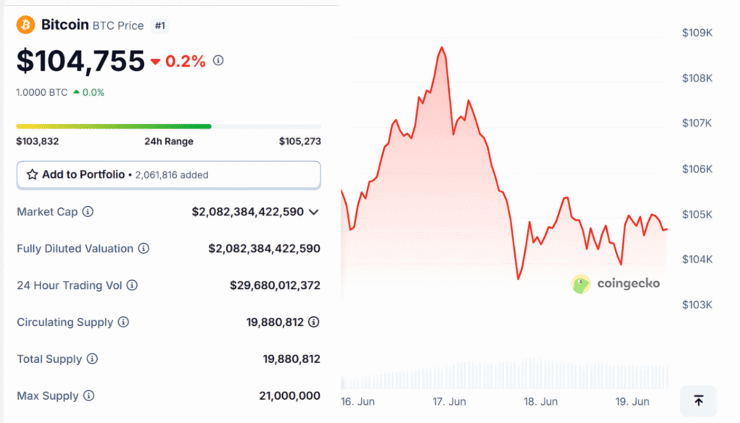
Task: Click the $106K axis label
Action: click(697, 169)
